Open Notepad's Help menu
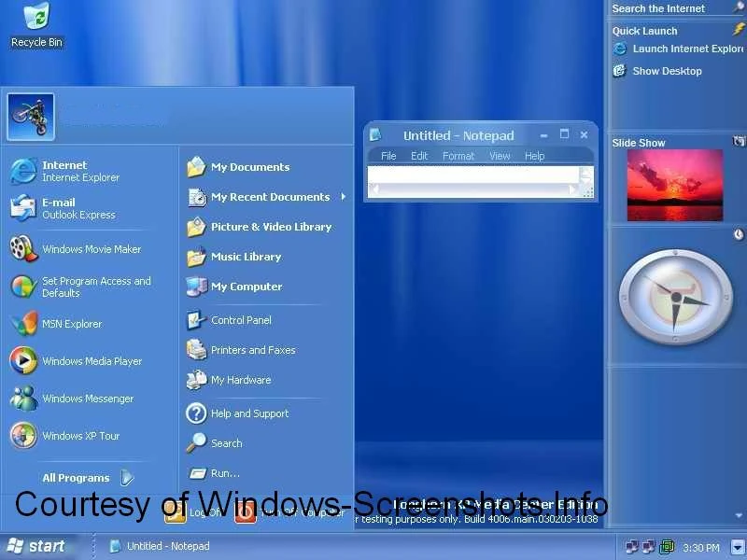Image resolution: width=747 pixels, height=560 pixels. (534, 156)
